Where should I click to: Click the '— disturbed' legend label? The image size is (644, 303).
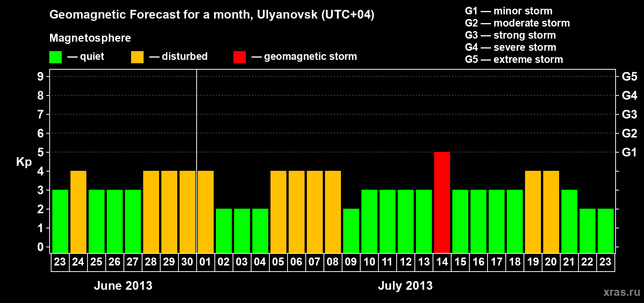click(178, 56)
